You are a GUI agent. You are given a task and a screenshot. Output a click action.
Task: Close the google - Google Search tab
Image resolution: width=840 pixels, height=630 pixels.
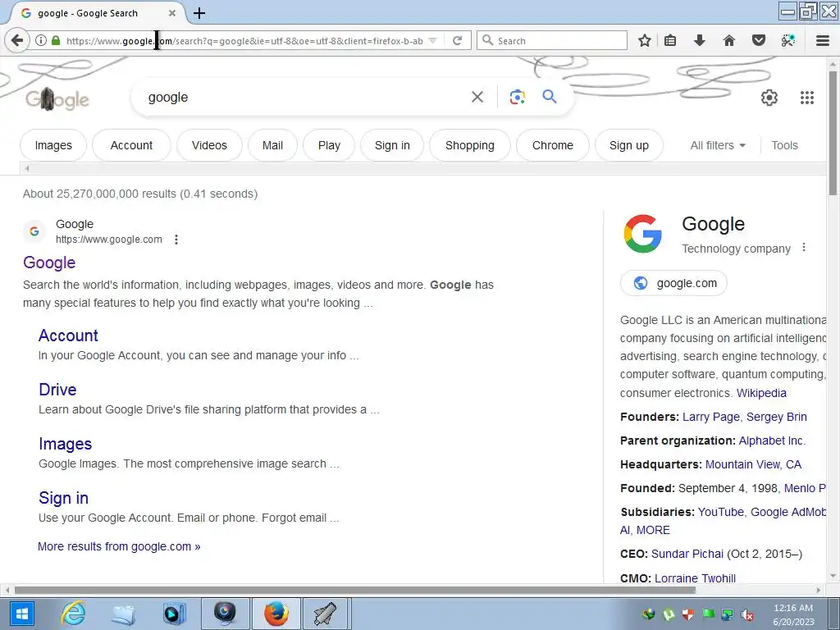point(172,13)
